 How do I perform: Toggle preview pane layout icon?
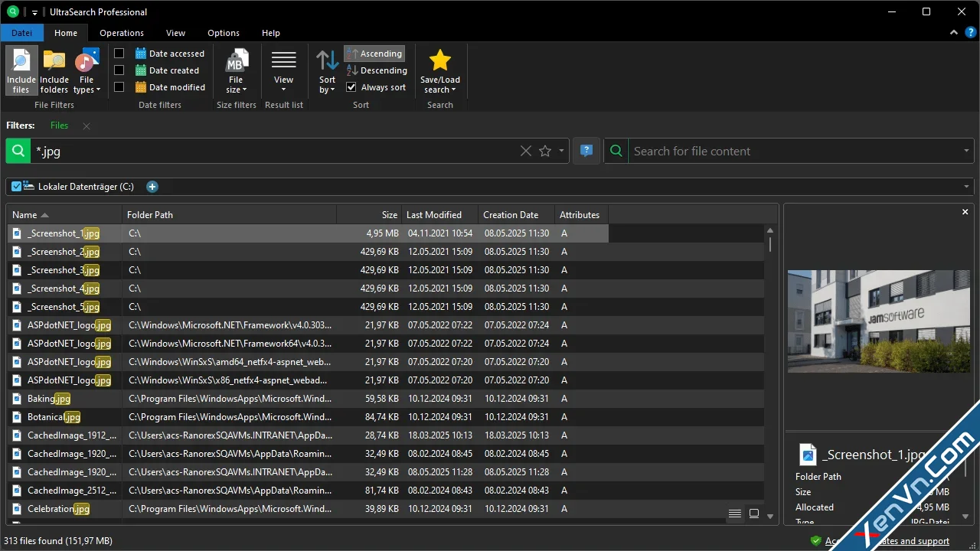pyautogui.click(x=754, y=514)
